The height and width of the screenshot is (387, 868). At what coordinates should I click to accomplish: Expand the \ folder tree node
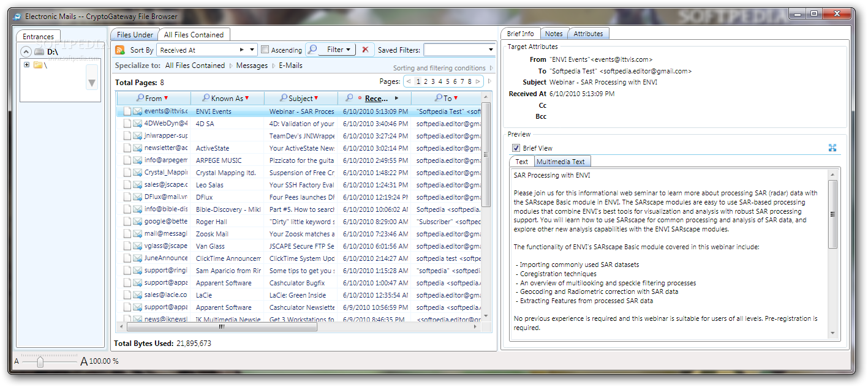[27, 65]
